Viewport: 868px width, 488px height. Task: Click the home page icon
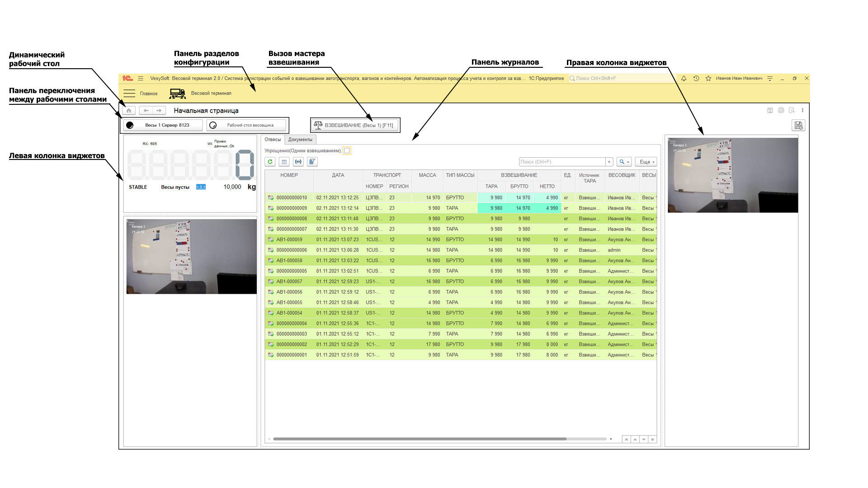coord(129,110)
